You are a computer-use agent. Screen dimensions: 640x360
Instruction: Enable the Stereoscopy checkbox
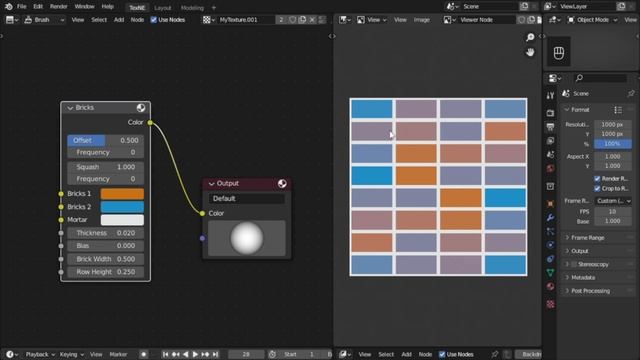574,264
